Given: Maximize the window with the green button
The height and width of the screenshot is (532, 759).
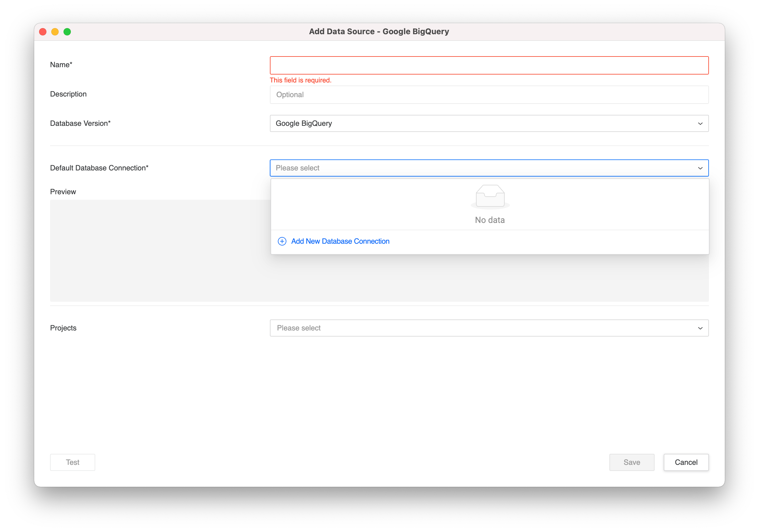Looking at the screenshot, I should coord(67,32).
